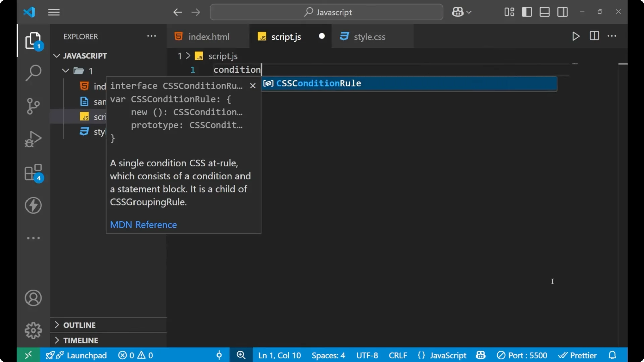Click Launchpad in the status bar
This screenshot has height=362, width=644.
pyautogui.click(x=86, y=355)
